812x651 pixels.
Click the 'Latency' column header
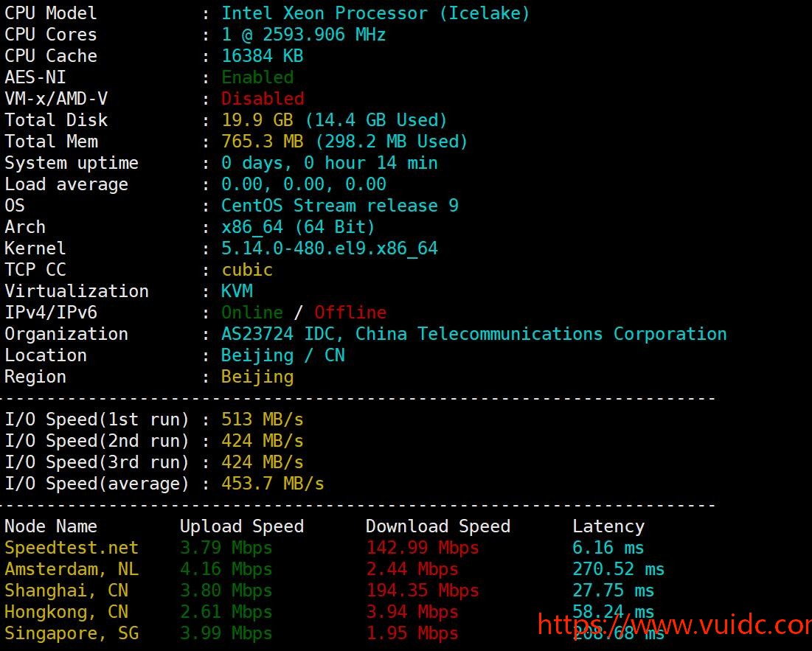tap(608, 526)
